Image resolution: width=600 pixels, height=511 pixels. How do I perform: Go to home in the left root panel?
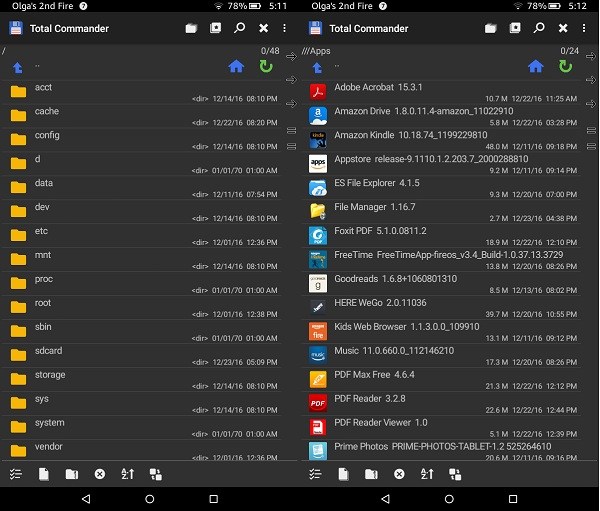click(236, 67)
